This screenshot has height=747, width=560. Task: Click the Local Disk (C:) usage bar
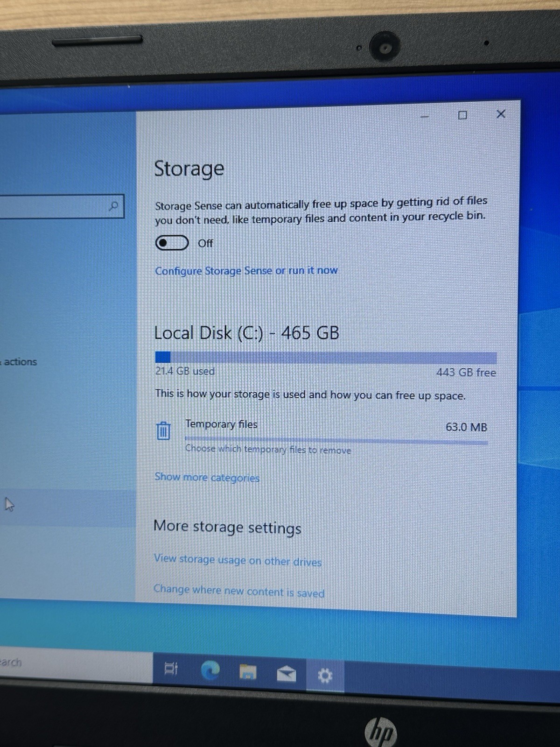point(326,358)
